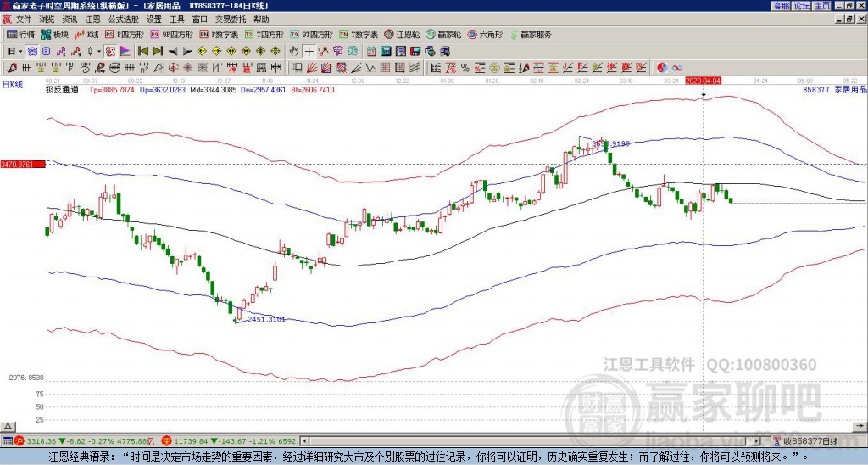This screenshot has height=465, width=868.
Task: Select the percent % tool
Action: [465, 68]
